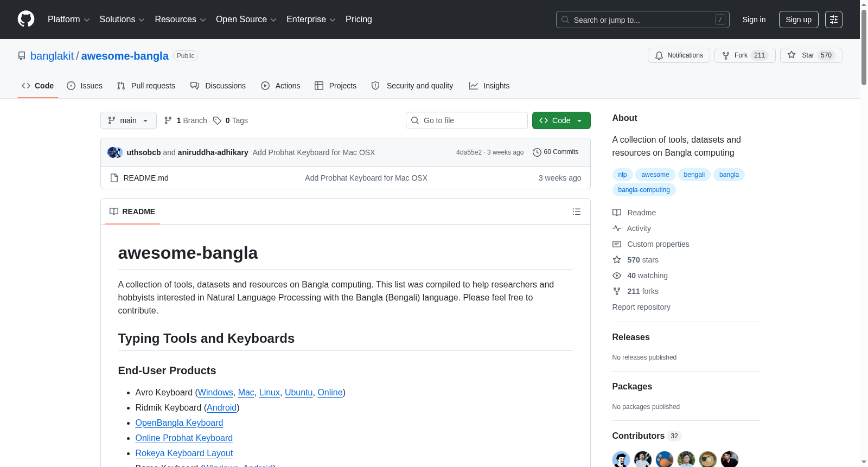Open aniruddha-adhikary profile link
Viewport: 868px width, 467px height.
tap(213, 152)
